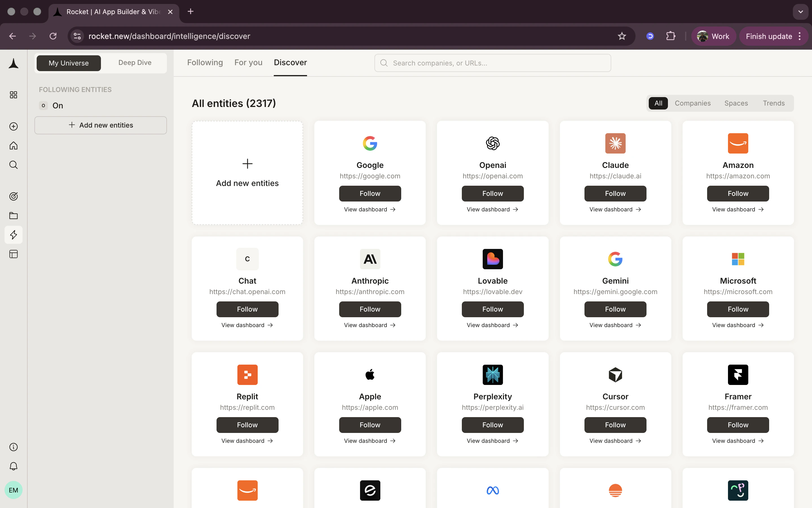Viewport: 812px width, 508px height.
Task: Follow the Perplexity entity
Action: [x=493, y=425]
